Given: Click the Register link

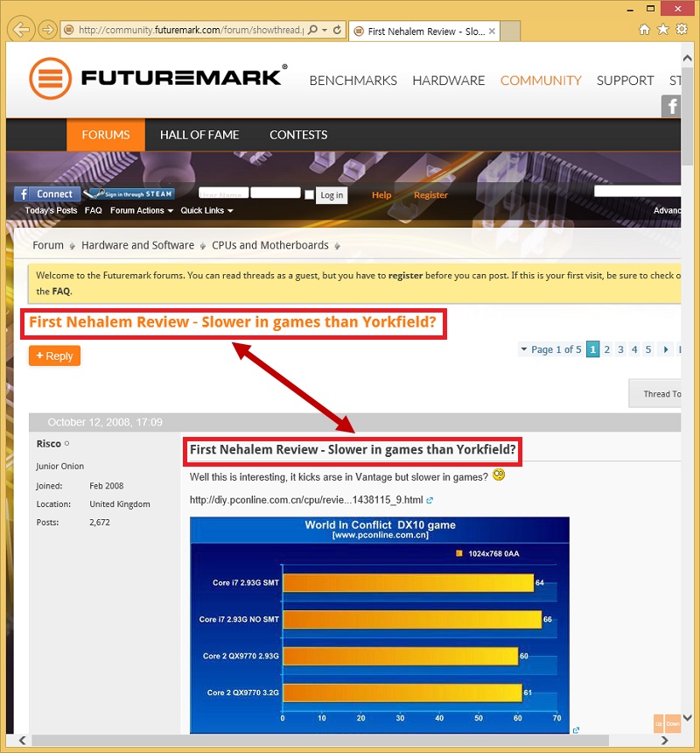Looking at the screenshot, I should 430,195.
